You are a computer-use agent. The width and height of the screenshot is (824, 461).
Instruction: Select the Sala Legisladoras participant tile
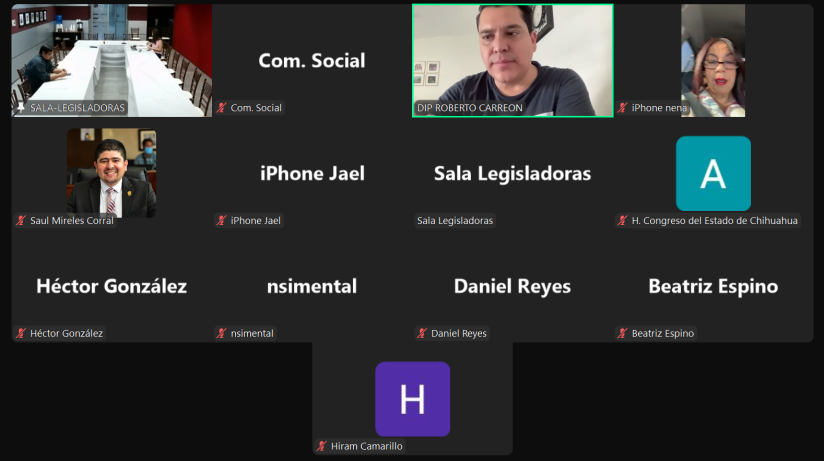coord(512,173)
